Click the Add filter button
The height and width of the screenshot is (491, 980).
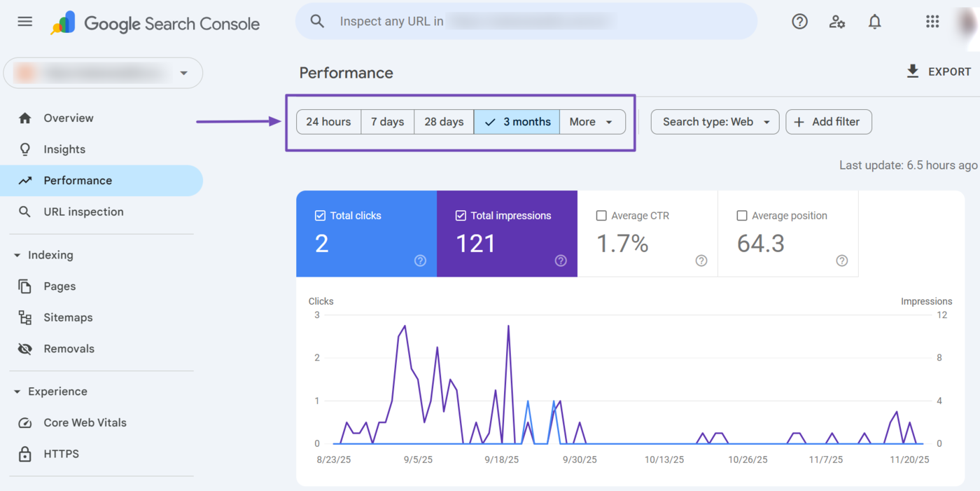(x=829, y=122)
